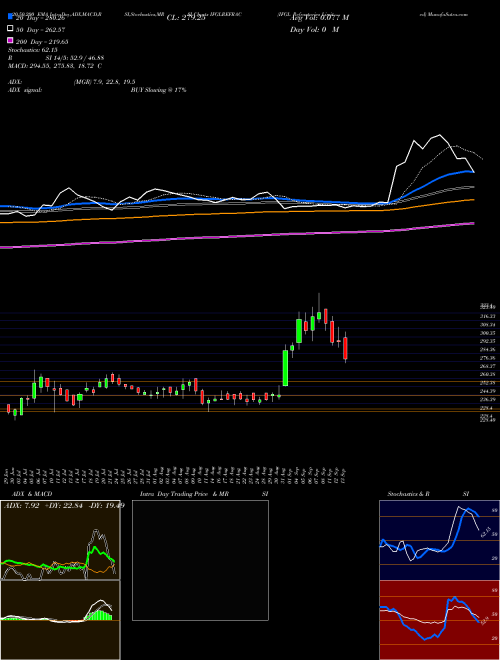Click the blue 20 Day legend swatch

click(10, 17)
